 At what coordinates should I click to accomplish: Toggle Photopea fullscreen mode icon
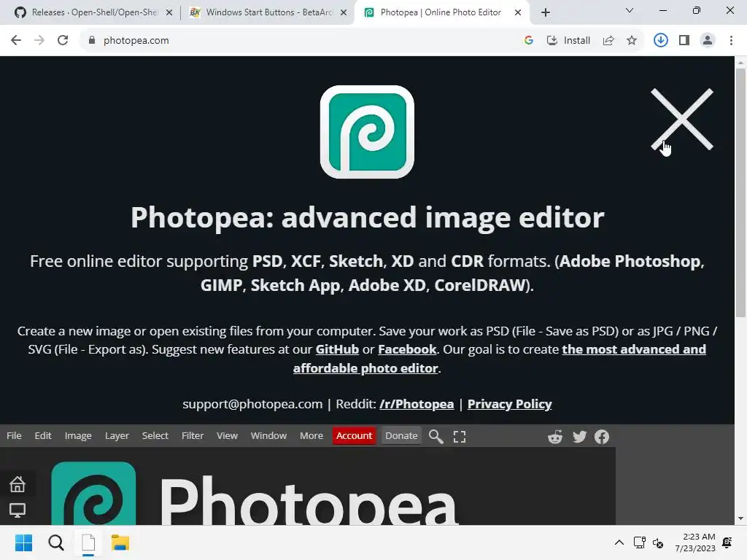tap(460, 437)
